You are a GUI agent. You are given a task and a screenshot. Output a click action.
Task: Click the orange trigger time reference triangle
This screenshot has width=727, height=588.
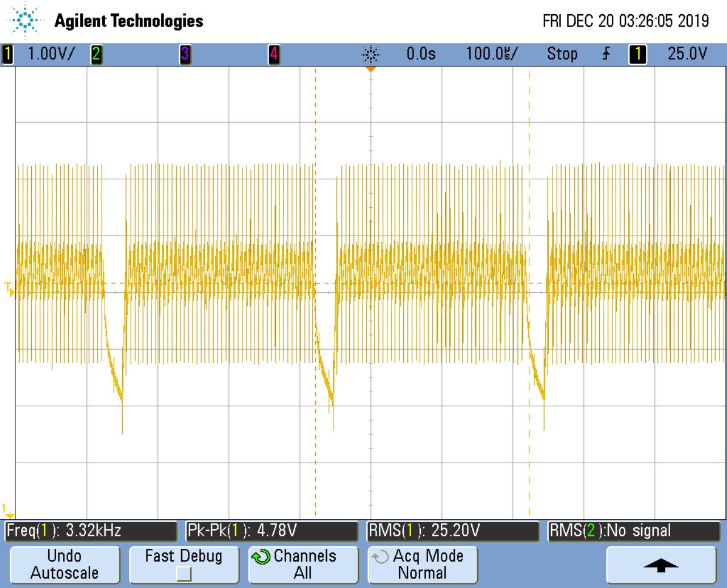371,69
